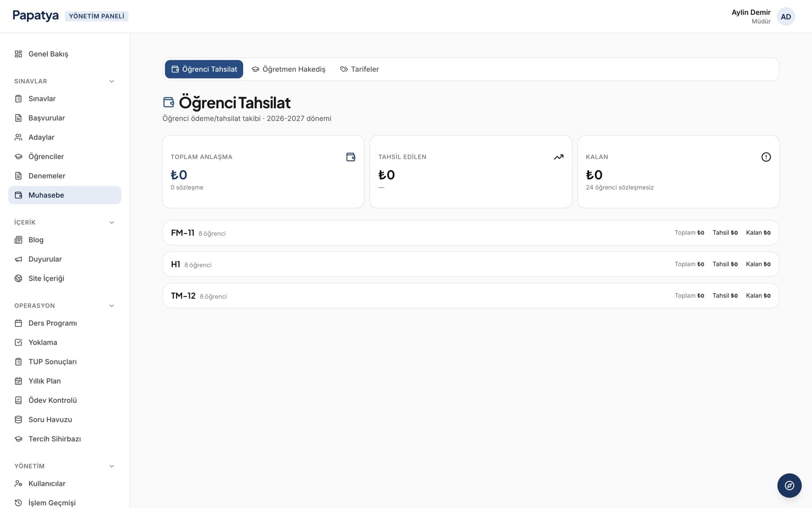The height and width of the screenshot is (508, 812).
Task: Click the Soru Havuzu database icon
Action: click(x=18, y=419)
